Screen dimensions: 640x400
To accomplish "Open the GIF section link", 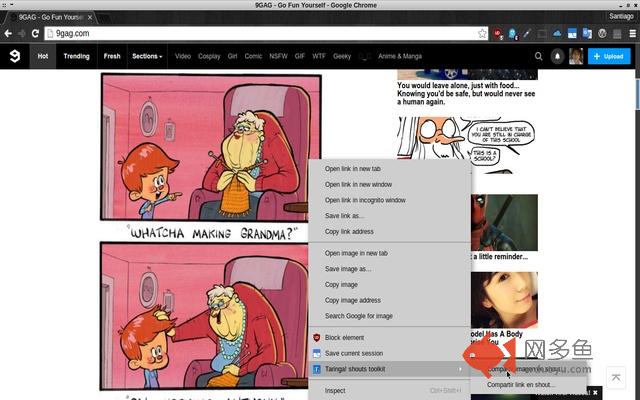I will [x=300, y=56].
